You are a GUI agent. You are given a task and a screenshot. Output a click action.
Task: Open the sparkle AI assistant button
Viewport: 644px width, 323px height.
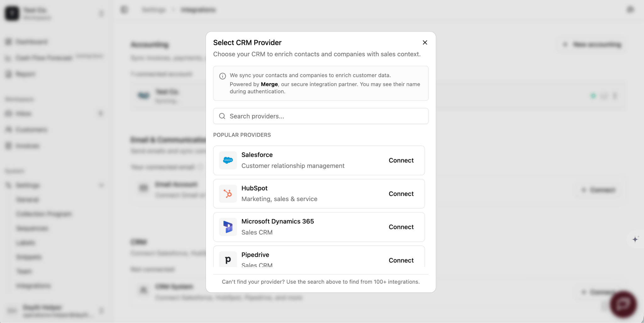[635, 239]
